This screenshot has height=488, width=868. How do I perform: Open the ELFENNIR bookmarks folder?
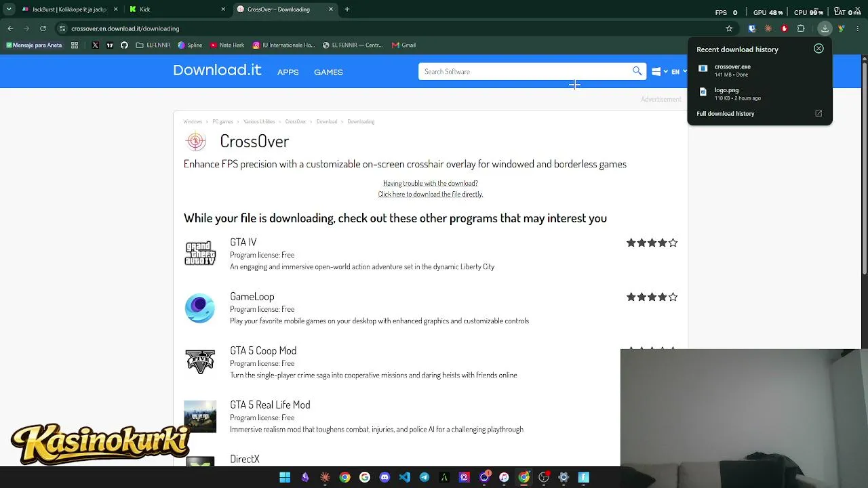click(153, 45)
